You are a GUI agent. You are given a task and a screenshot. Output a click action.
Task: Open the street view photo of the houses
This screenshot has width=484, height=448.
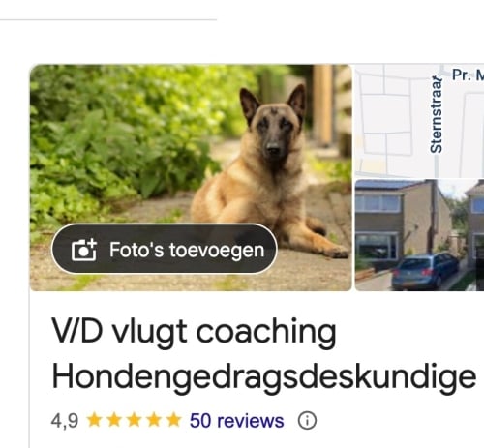point(419,235)
